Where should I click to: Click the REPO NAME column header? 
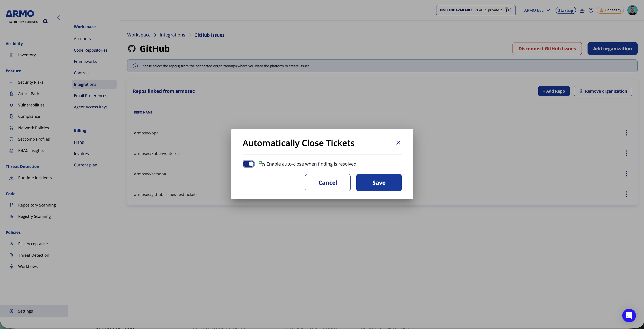[143, 112]
